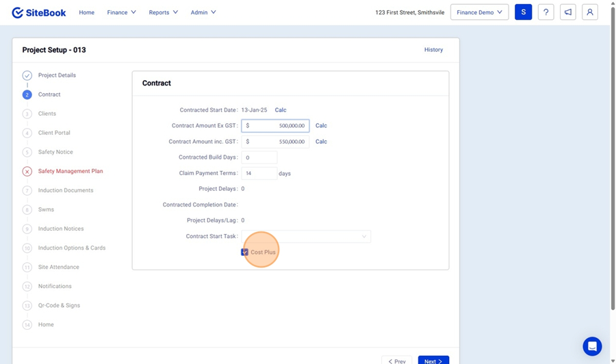Click the blue S avatar button
Screen dimensions: 616x364
[523, 12]
